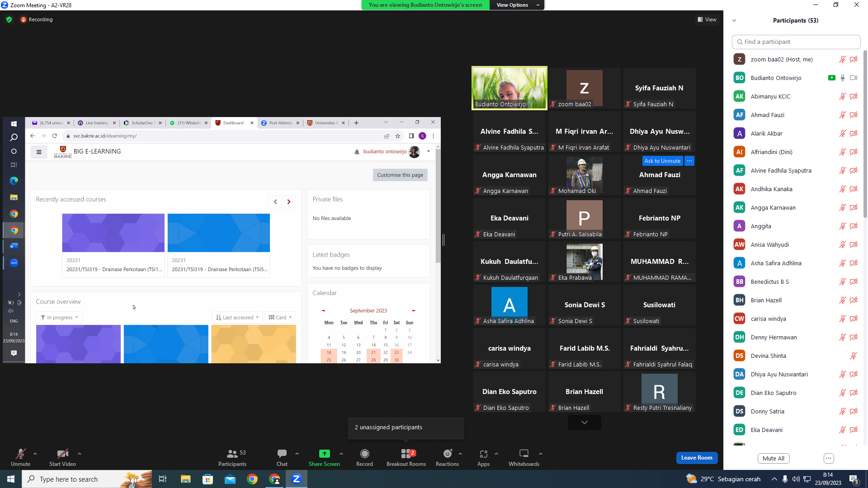The image size is (868, 488).
Task: Click Budianto Ontowirjo's video thumbnail
Action: (x=509, y=88)
